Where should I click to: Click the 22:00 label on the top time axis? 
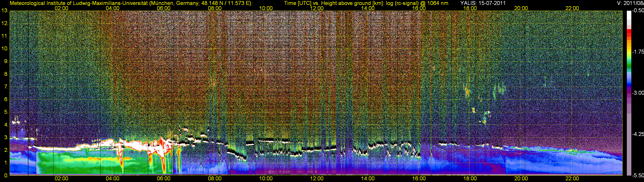[572, 8]
